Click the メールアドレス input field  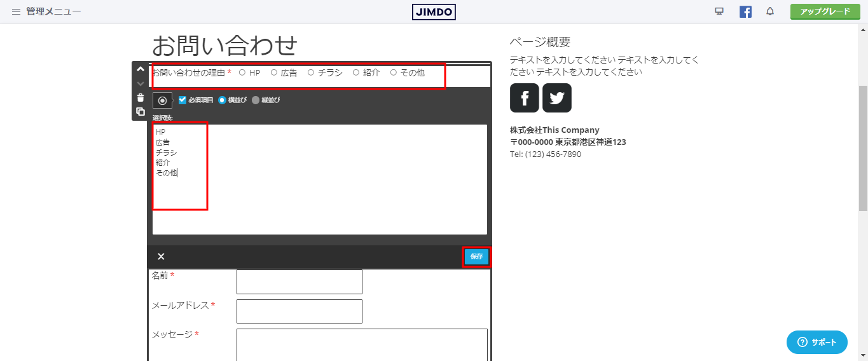[x=300, y=311]
